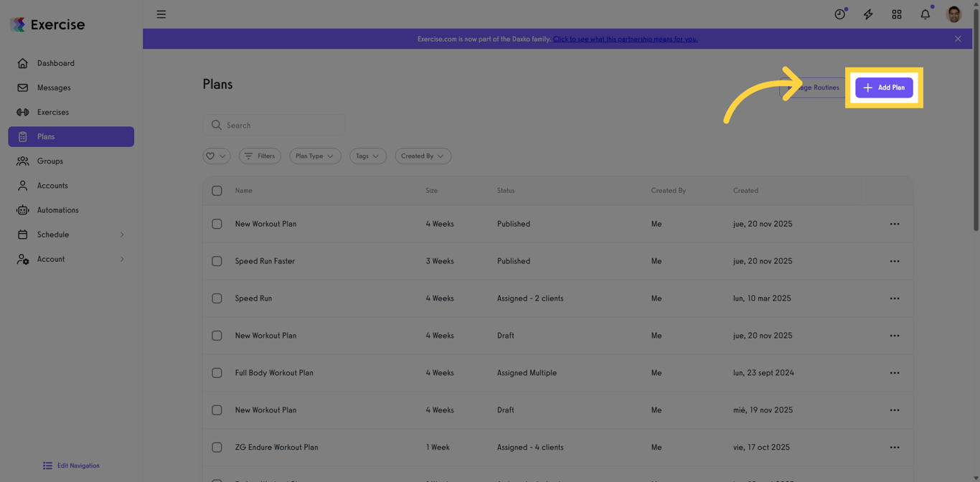The height and width of the screenshot is (482, 980).
Task: Open the Automations section
Action: point(22,209)
